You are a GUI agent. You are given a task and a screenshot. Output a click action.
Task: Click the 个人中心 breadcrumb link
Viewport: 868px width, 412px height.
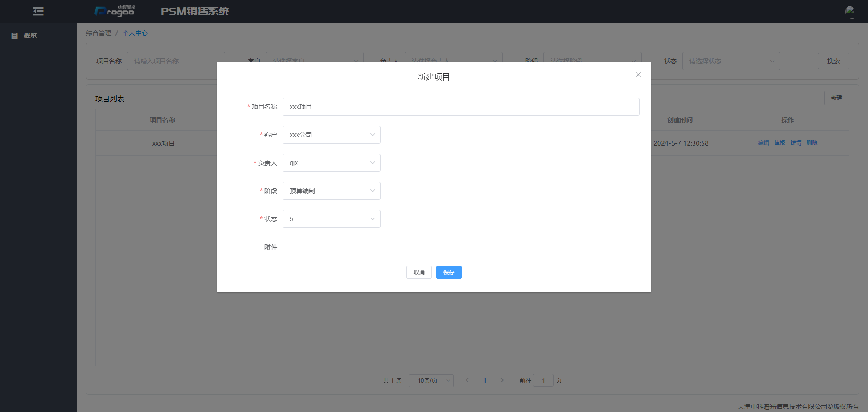point(135,33)
